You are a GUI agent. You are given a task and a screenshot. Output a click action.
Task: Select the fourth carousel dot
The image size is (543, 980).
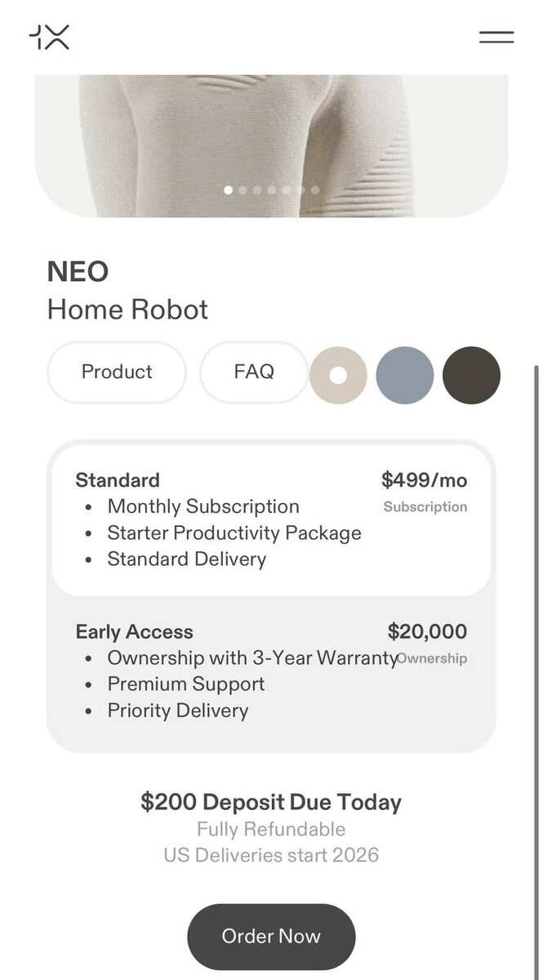point(272,190)
